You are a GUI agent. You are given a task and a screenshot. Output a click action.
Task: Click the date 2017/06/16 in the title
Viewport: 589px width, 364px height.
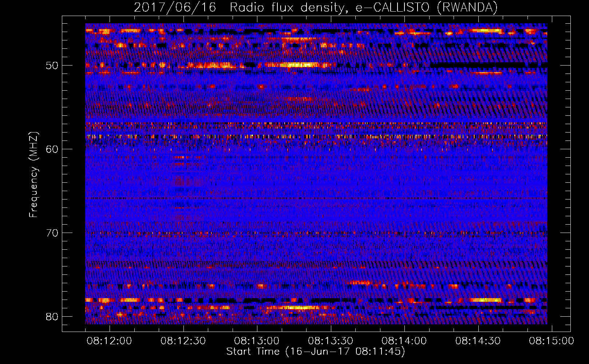175,7
